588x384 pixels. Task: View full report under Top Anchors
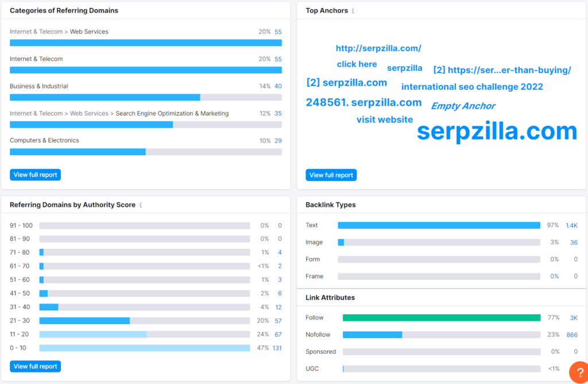coord(331,175)
